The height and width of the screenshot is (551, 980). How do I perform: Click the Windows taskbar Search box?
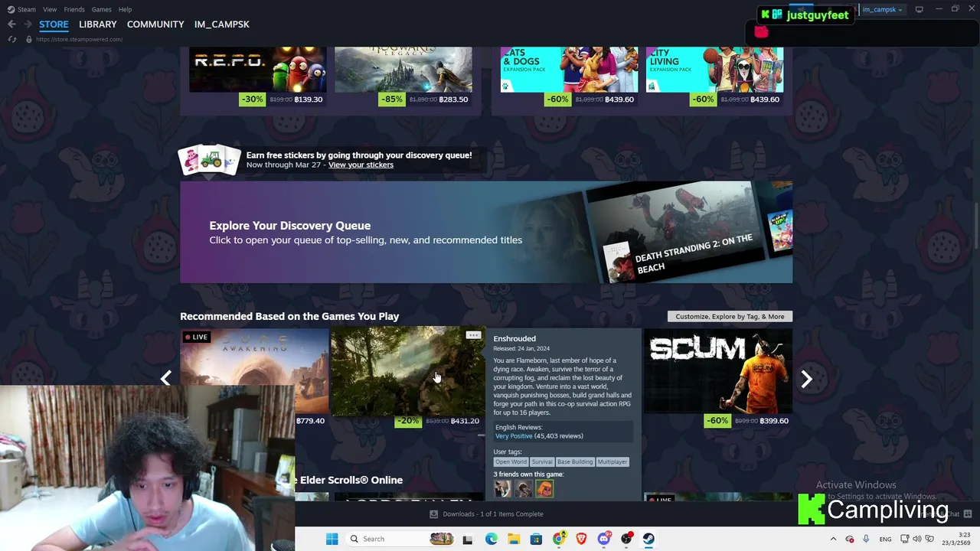tap(400, 539)
